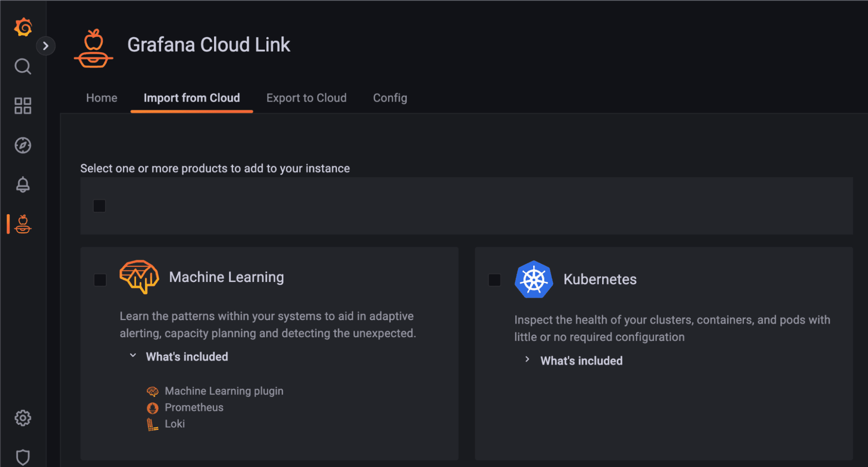This screenshot has height=467, width=868.
Task: Open the Administration shield icon
Action: point(23,457)
